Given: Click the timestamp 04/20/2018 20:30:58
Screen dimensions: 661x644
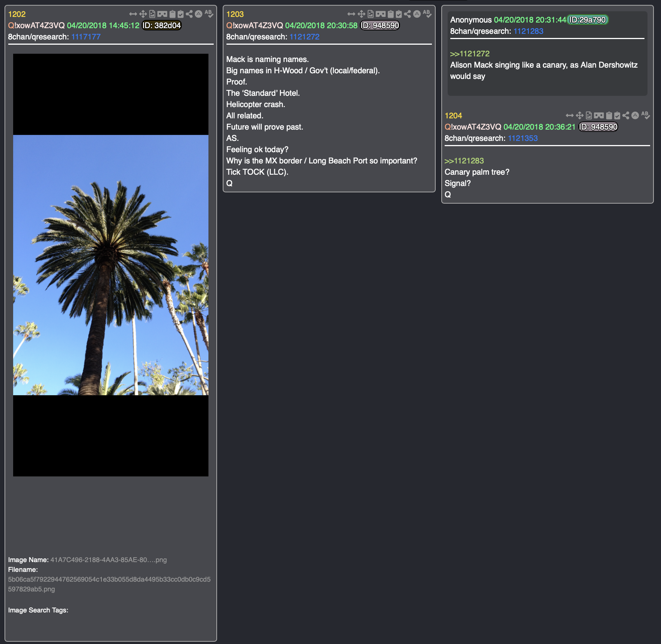Looking at the screenshot, I should (321, 26).
